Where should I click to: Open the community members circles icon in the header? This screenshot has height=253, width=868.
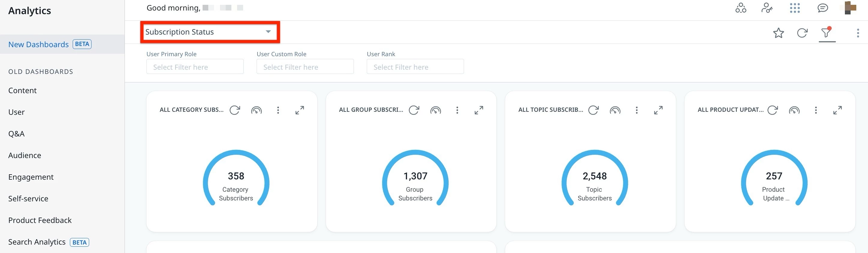tap(741, 8)
